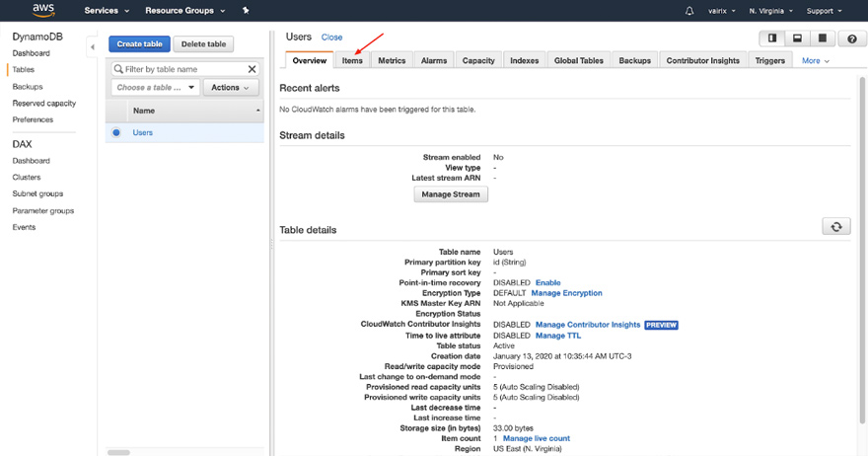Close the Users table detail panel
Viewport: 868px width, 456px height.
click(x=331, y=38)
